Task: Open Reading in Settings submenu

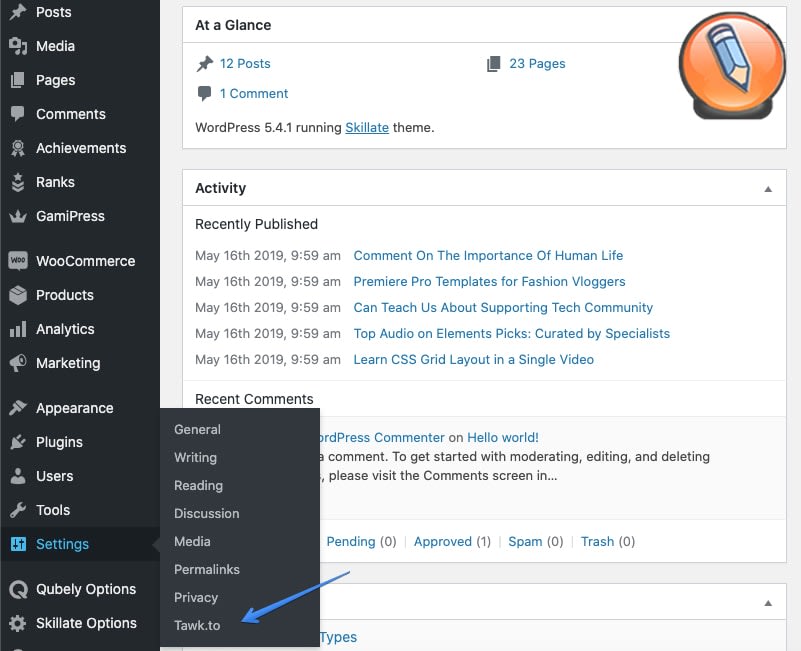Action: point(198,485)
